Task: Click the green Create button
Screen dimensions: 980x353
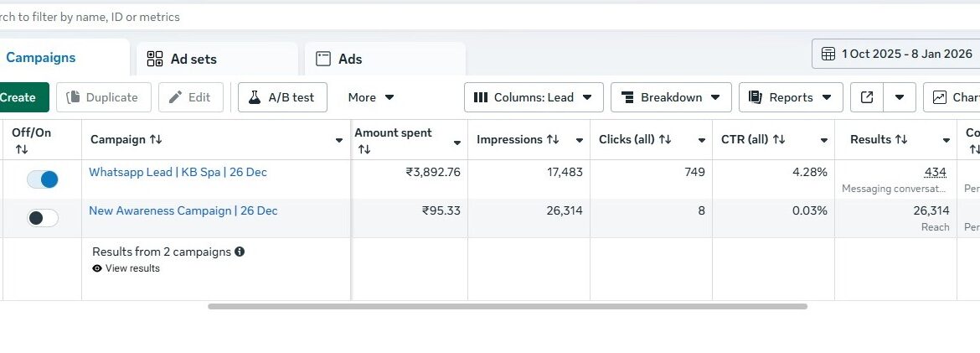Action: pos(23,97)
